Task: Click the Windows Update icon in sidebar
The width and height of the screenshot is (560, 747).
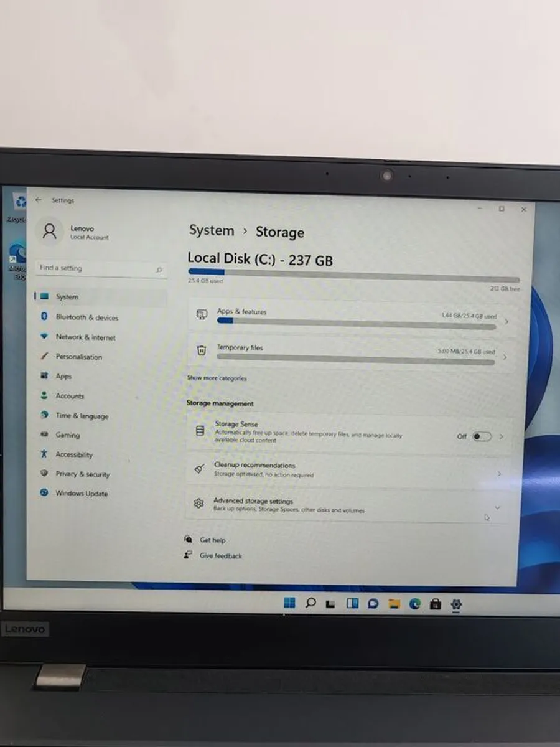Action: [x=44, y=492]
